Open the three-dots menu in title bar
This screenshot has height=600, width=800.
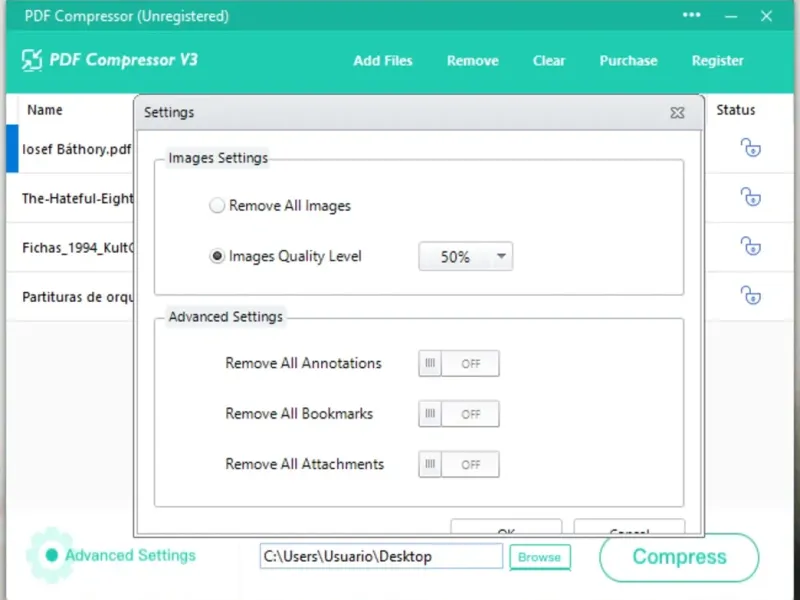tap(691, 15)
